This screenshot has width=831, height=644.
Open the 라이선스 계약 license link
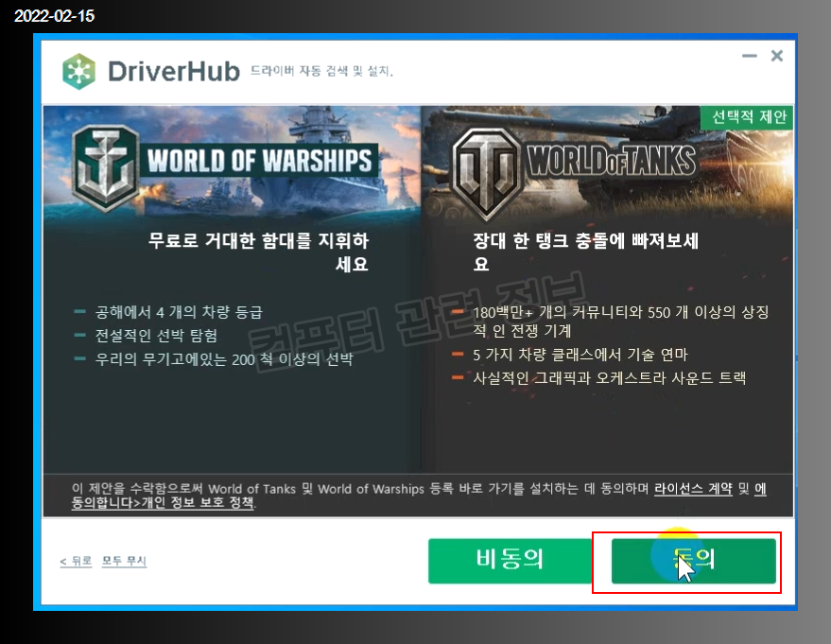click(x=693, y=488)
